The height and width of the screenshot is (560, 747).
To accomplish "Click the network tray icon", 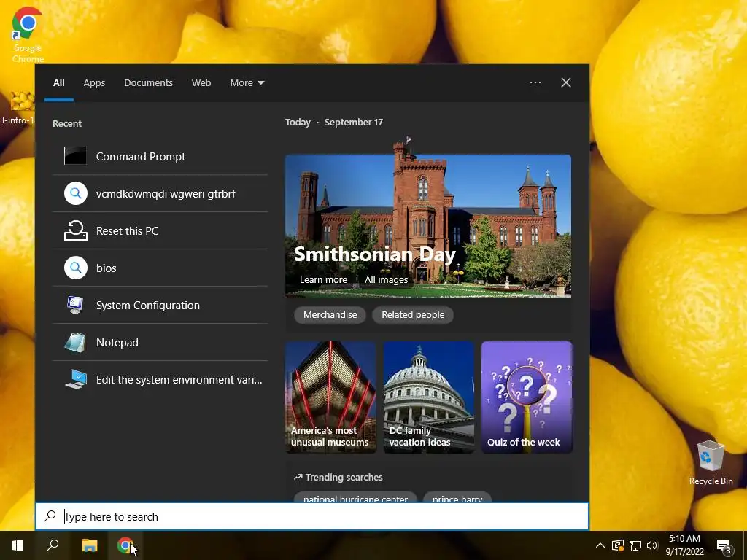I will click(x=635, y=545).
